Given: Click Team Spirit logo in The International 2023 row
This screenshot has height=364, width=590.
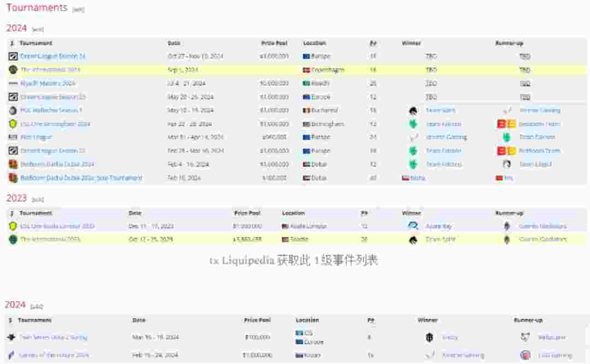Looking at the screenshot, I should coord(413,240).
